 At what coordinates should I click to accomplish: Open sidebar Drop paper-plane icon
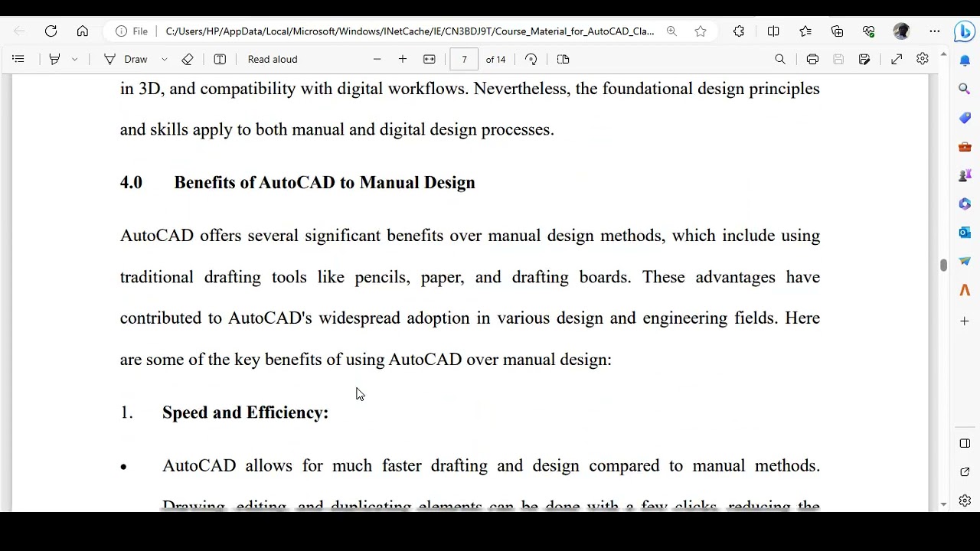click(965, 261)
